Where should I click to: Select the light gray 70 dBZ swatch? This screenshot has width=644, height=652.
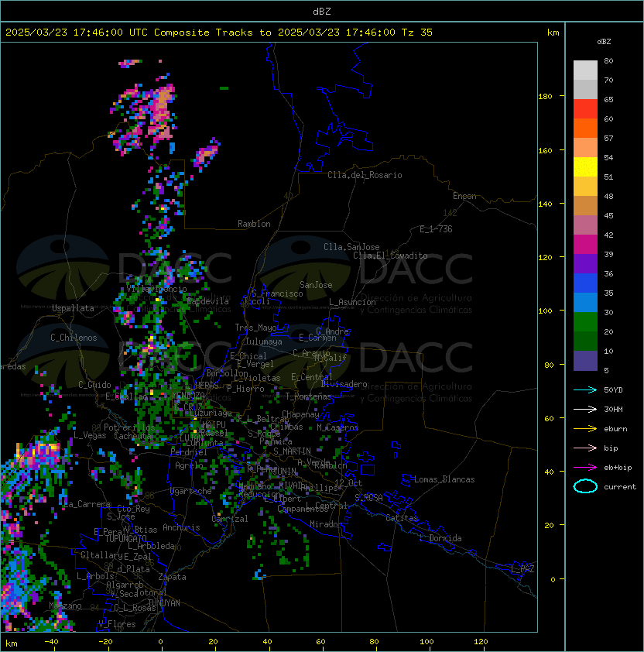[x=585, y=70]
